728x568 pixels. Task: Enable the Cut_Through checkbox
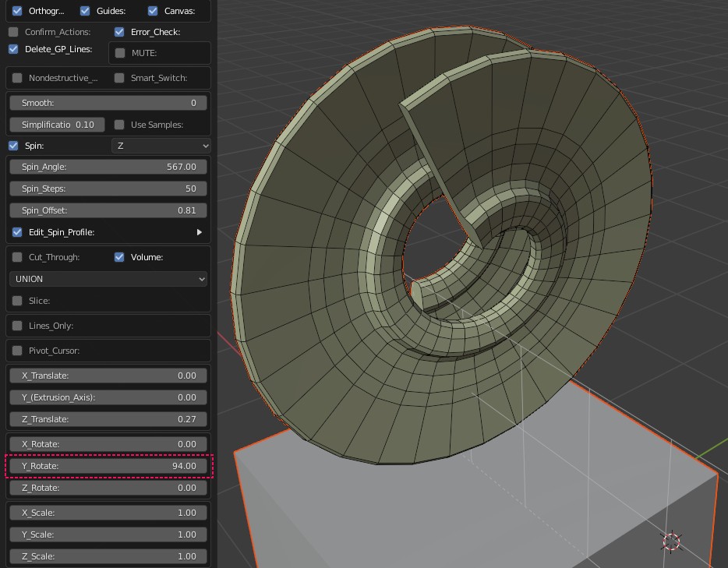17,257
